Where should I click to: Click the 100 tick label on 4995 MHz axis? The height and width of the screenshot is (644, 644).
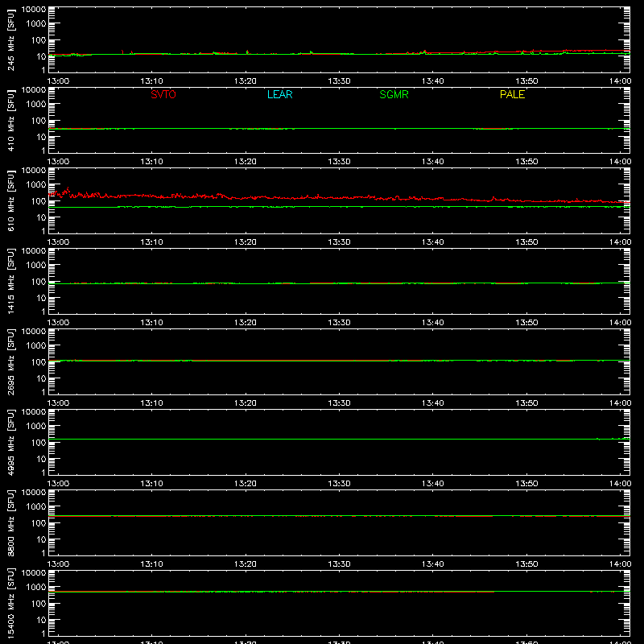39,443
